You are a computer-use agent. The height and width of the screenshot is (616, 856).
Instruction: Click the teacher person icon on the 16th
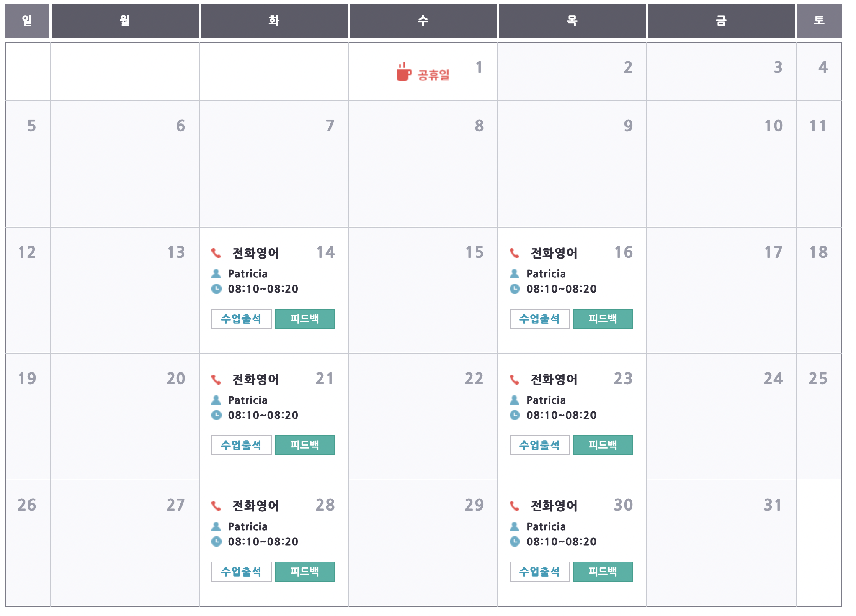click(x=514, y=274)
